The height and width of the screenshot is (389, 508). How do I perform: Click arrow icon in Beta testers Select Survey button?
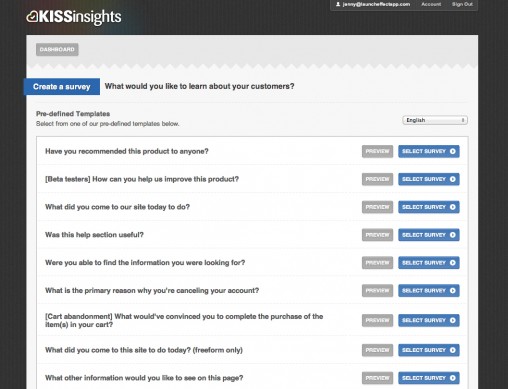(x=453, y=179)
